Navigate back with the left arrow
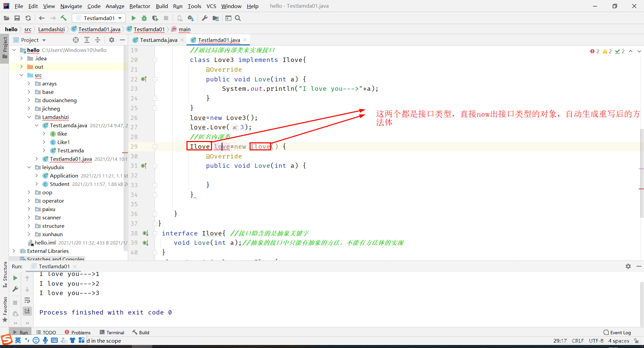The image size is (644, 348). pos(42,18)
